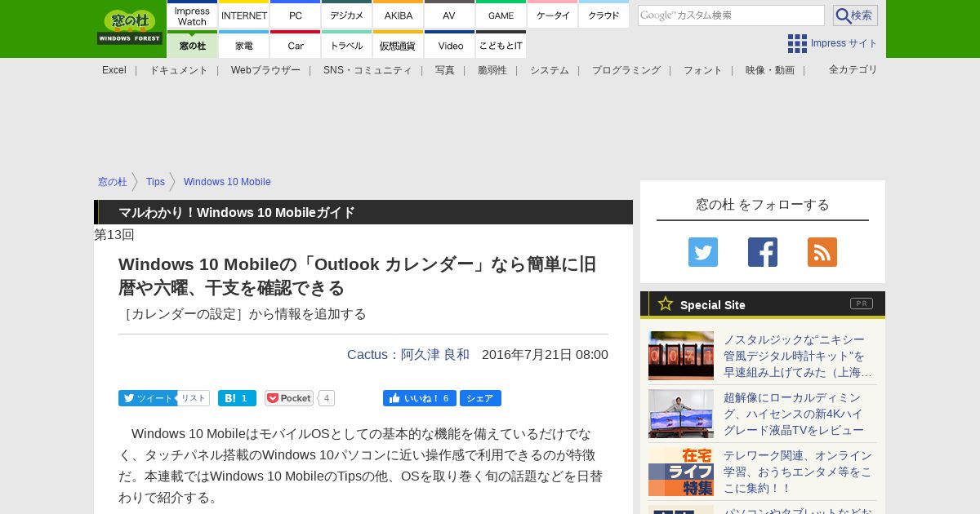Image resolution: width=980 pixels, height=514 pixels.
Task: Open the Car tab
Action: 296,45
